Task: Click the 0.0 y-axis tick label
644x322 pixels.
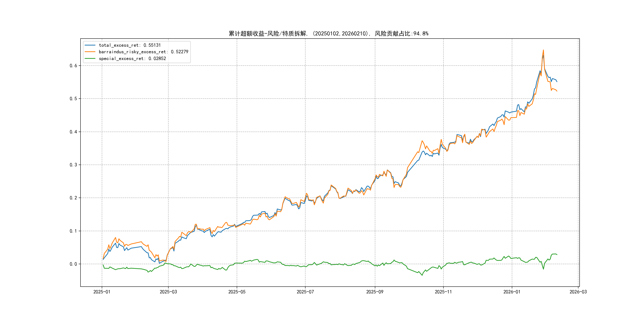Action: point(73,264)
